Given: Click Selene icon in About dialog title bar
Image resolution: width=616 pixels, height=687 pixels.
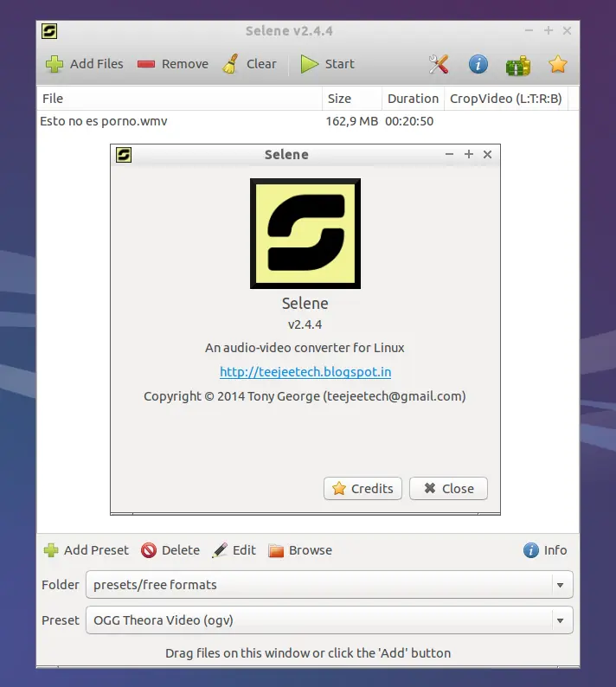Looking at the screenshot, I should (124, 155).
